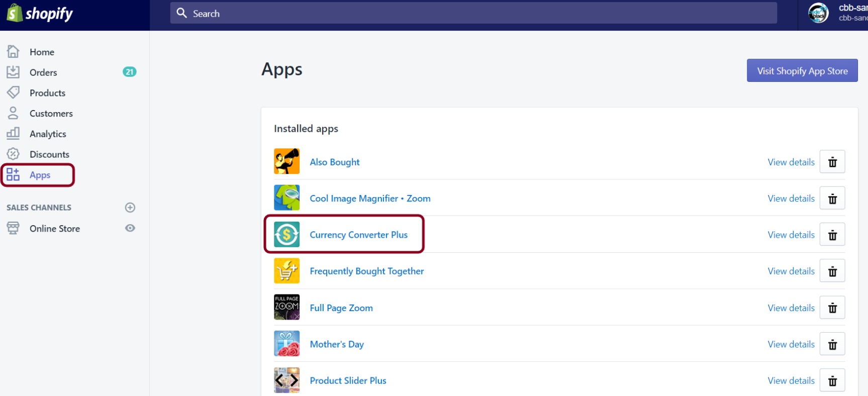Screen dimensions: 868x396
Task: Open Home in the sidebar
Action: (x=42, y=52)
